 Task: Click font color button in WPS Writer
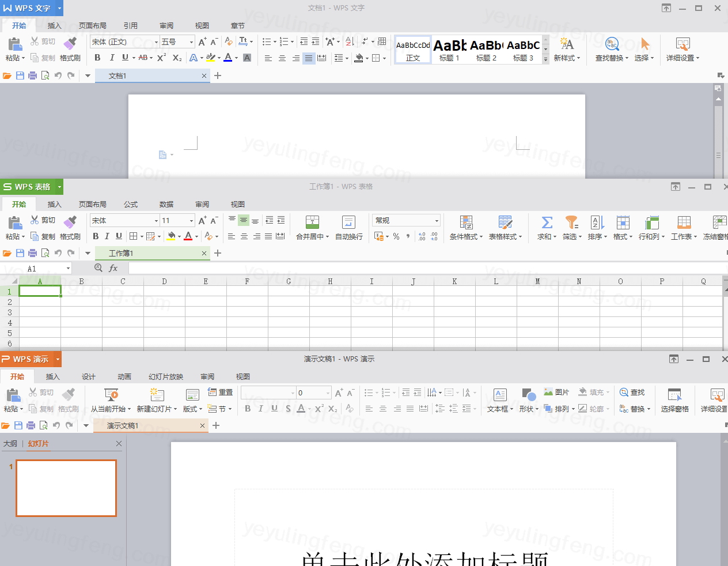click(x=228, y=58)
